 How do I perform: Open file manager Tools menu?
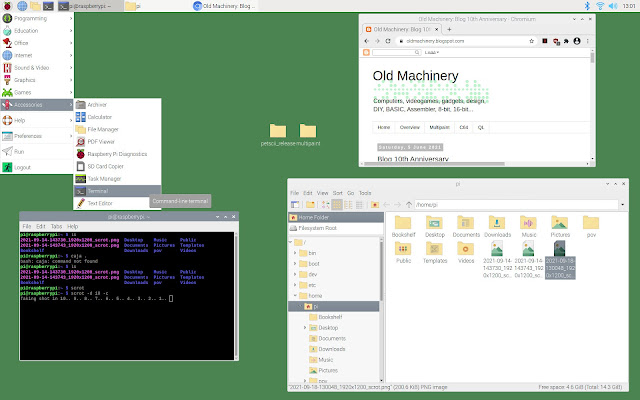[365, 193]
